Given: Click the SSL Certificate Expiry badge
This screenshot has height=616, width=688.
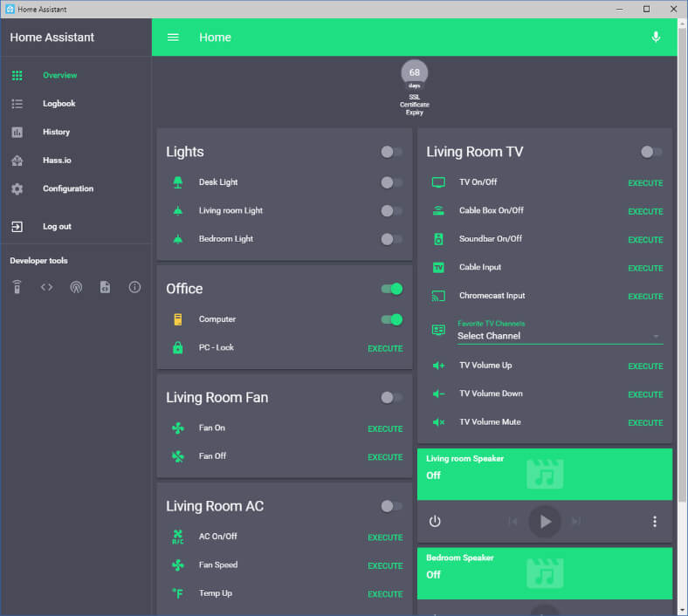Looking at the screenshot, I should 414,87.
